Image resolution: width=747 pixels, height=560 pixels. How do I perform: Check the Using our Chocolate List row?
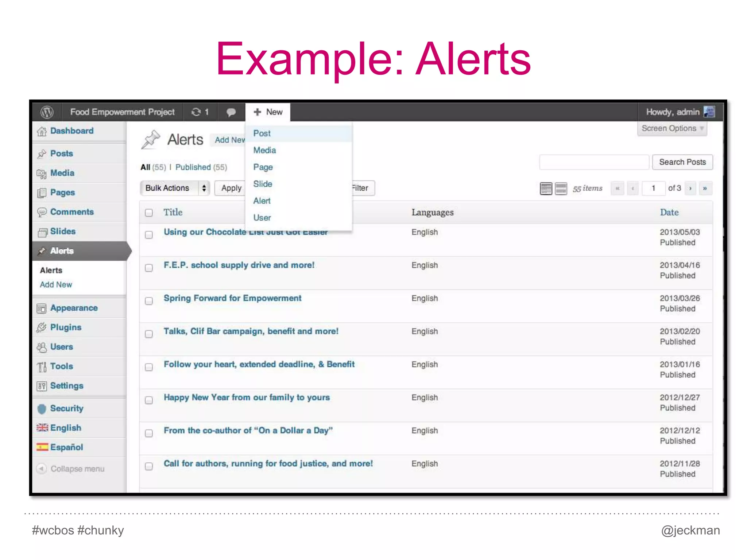[x=149, y=235]
